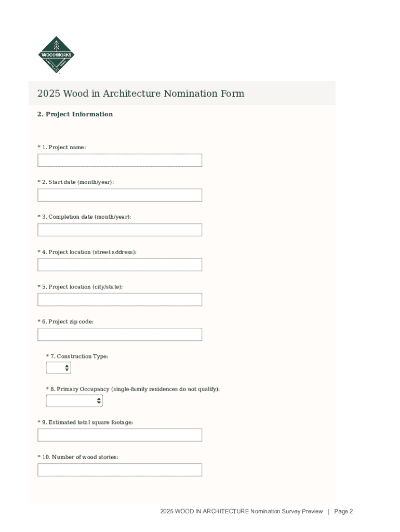Click the Project name input field
Image resolution: width=400 pixels, height=532 pixels.
pyautogui.click(x=119, y=160)
